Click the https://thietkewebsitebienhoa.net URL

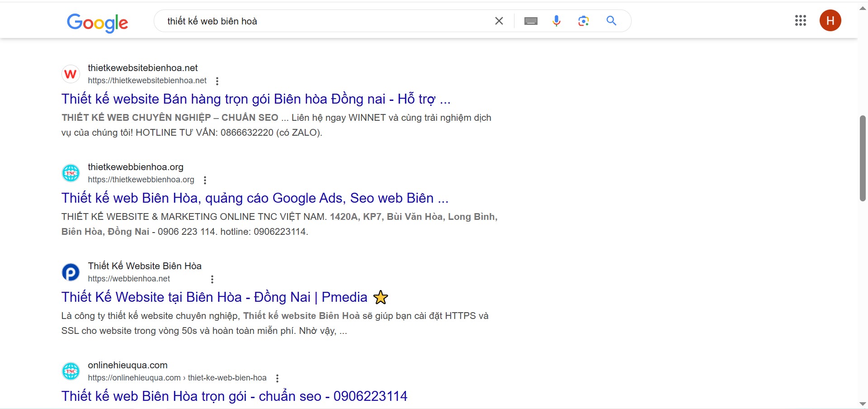pos(147,81)
